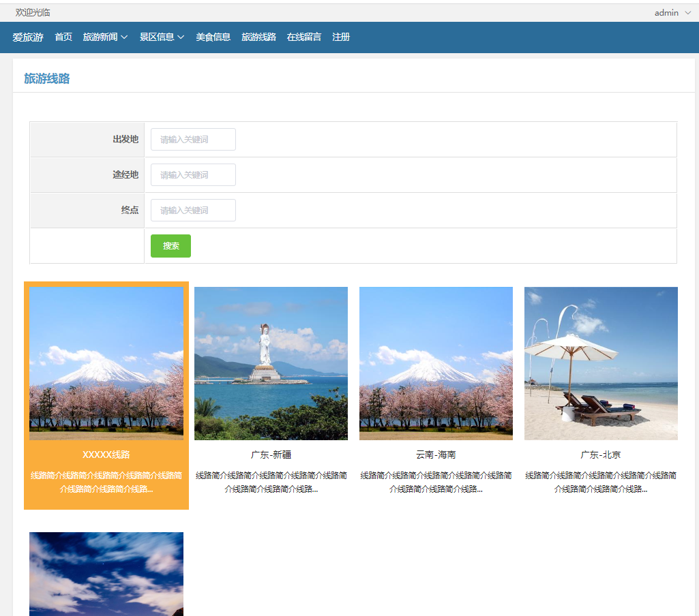This screenshot has width=699, height=616.
Task: Open the 广东-北京 beach image
Action: click(x=601, y=363)
